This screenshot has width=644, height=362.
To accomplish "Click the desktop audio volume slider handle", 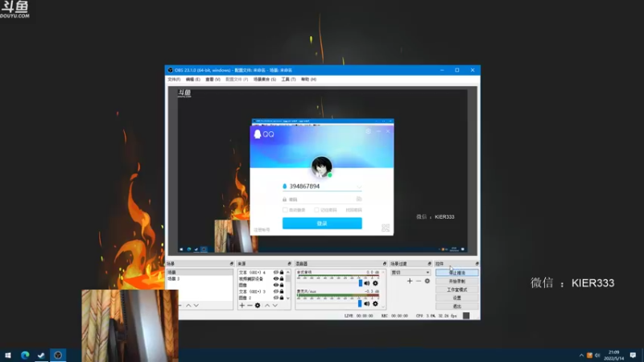I will (360, 283).
